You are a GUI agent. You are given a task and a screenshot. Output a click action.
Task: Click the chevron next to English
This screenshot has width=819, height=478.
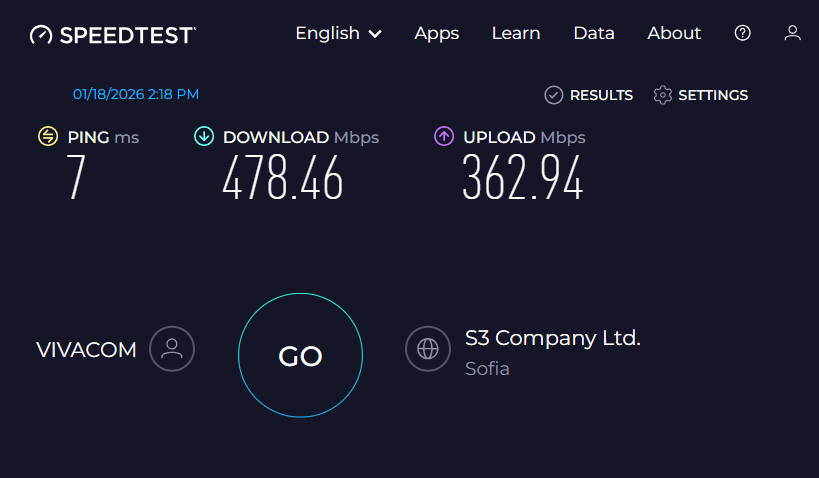coord(375,34)
